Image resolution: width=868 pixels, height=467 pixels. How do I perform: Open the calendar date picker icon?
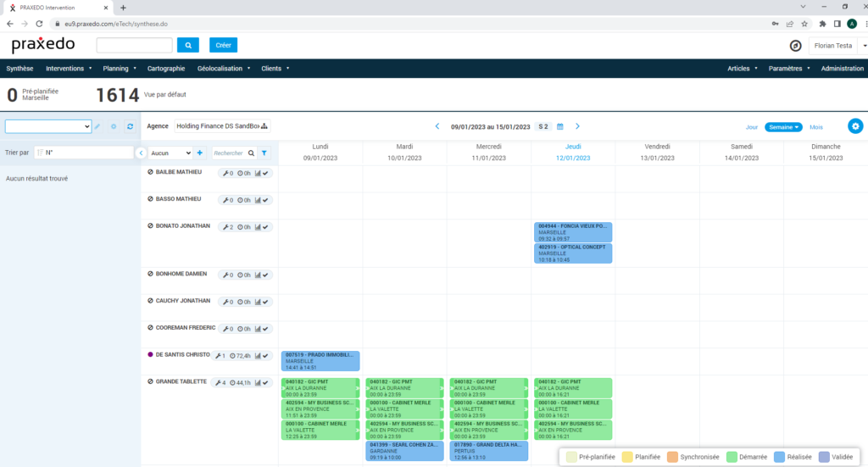[x=560, y=126]
